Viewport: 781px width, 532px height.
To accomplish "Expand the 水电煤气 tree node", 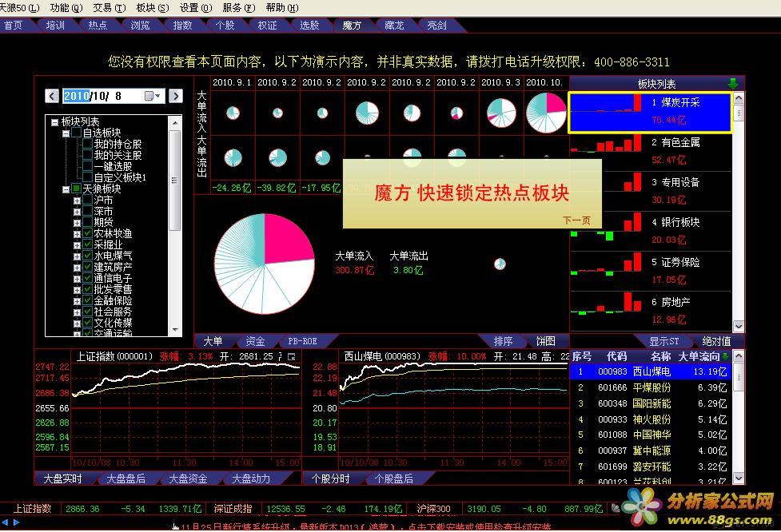I will point(77,256).
